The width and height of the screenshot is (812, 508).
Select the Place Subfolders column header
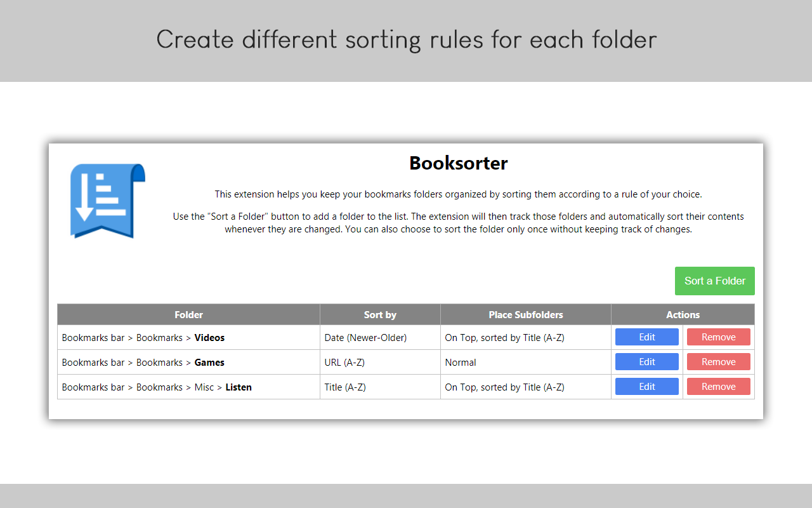(525, 314)
